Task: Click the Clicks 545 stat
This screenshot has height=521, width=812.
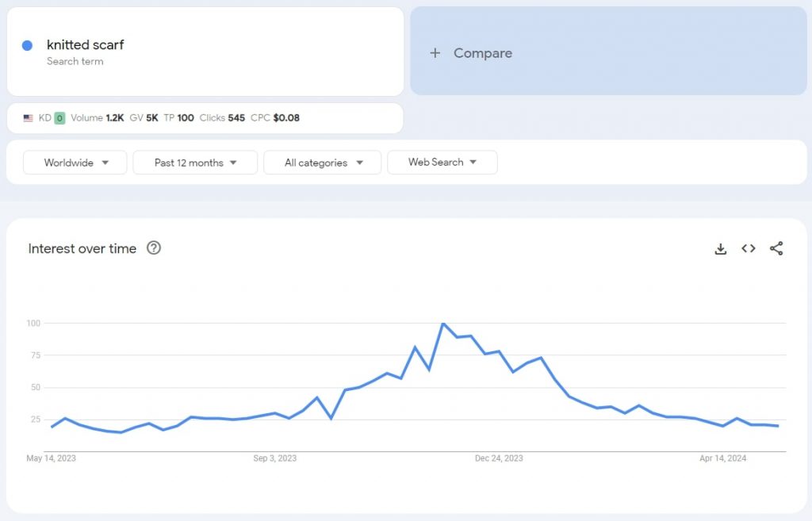Action: click(x=222, y=118)
